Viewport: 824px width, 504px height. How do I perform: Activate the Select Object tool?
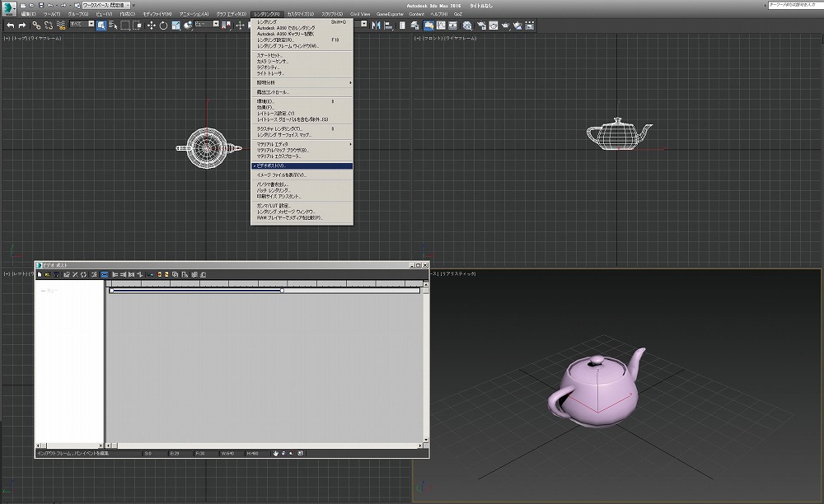101,26
